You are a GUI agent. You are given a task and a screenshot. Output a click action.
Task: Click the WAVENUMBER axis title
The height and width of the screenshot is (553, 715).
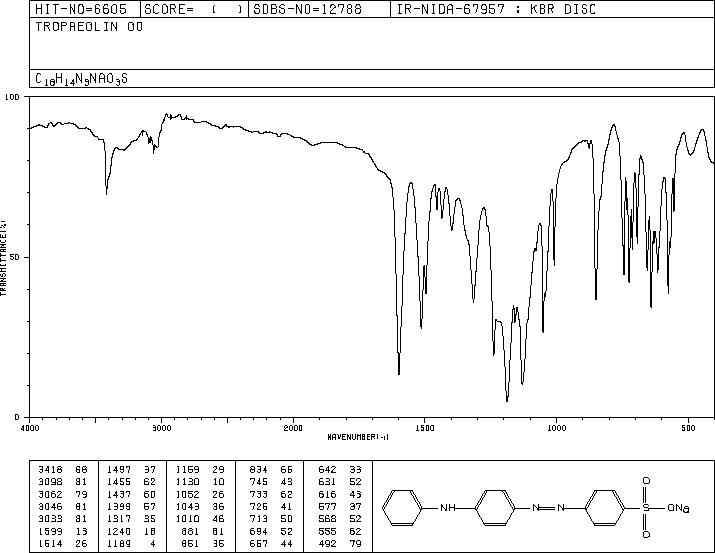click(x=358, y=437)
